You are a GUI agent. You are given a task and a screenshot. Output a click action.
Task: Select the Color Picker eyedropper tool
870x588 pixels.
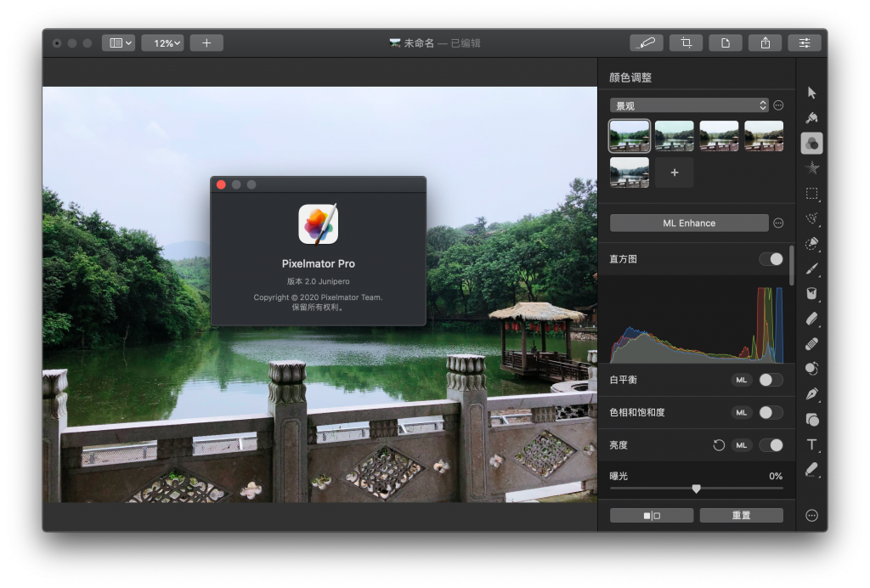click(x=811, y=470)
